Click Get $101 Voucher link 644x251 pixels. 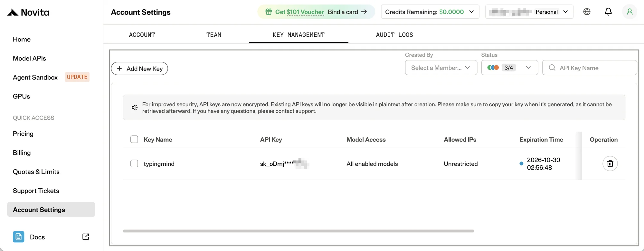click(x=299, y=12)
